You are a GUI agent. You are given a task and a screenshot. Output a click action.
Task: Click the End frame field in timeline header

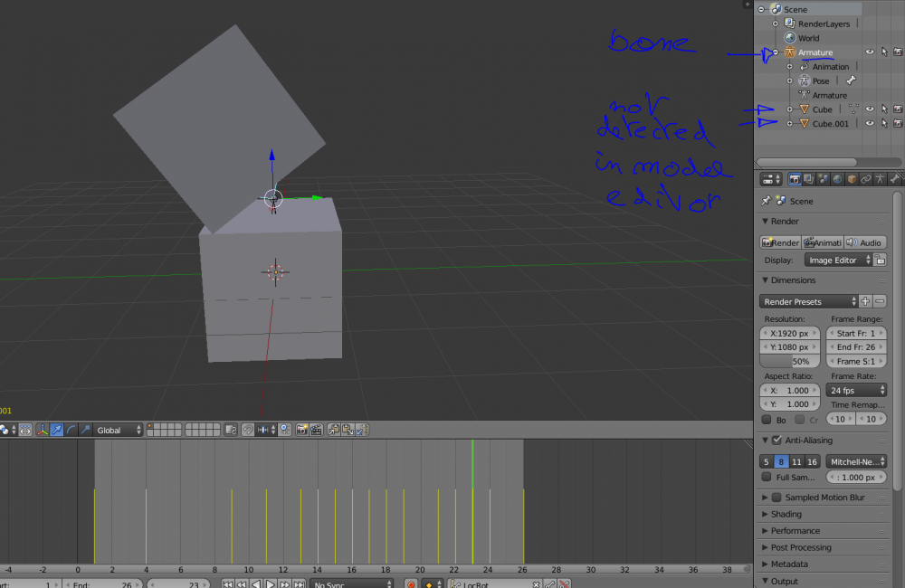point(102,584)
